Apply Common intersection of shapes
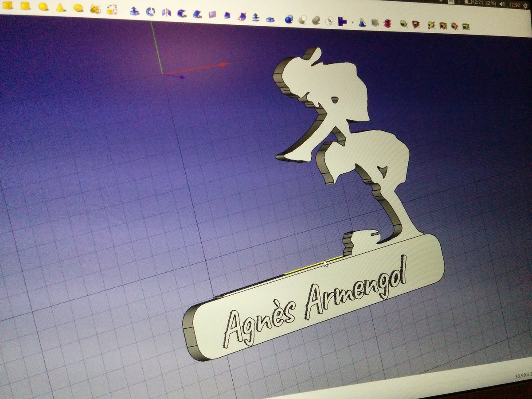 [329, 21]
